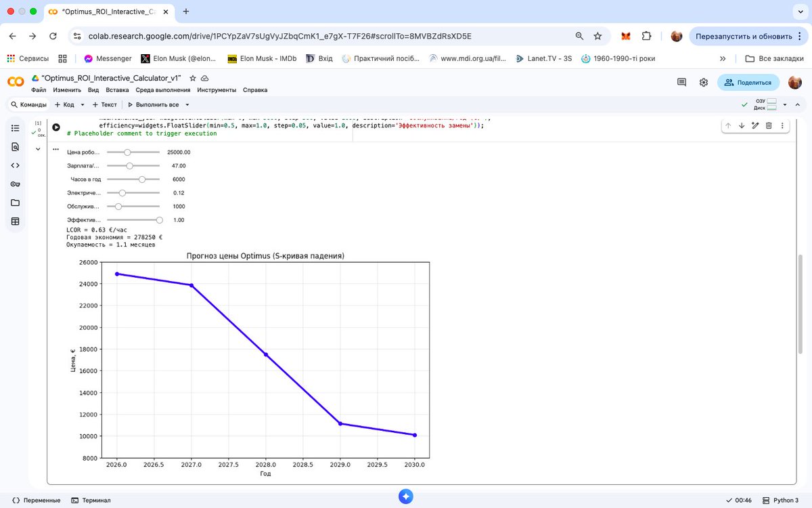This screenshot has width=812, height=508.
Task: Expand the Run all dropdown arrow
Action: point(187,105)
